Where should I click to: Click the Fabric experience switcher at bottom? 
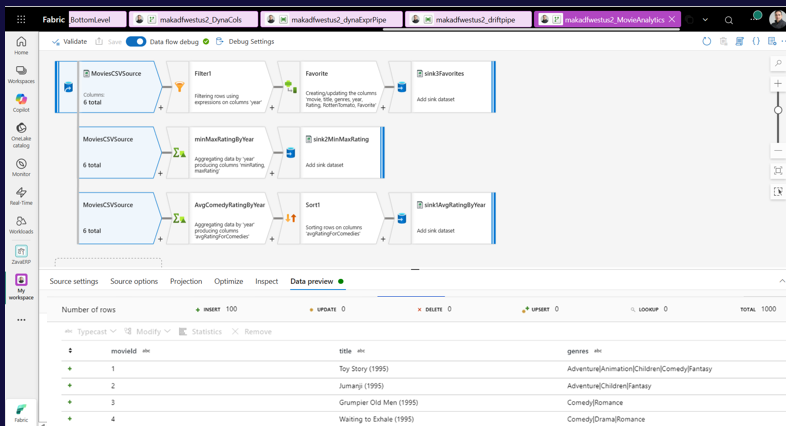[x=21, y=413]
